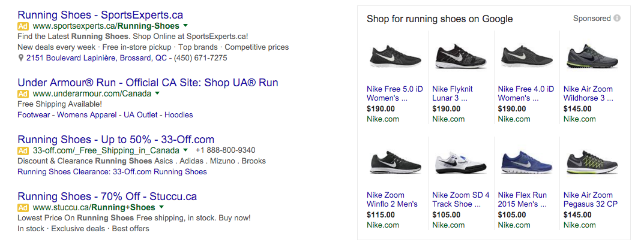Open the Hoodies sitelink
Viewport: 644px width, 245px height.
pyautogui.click(x=179, y=114)
